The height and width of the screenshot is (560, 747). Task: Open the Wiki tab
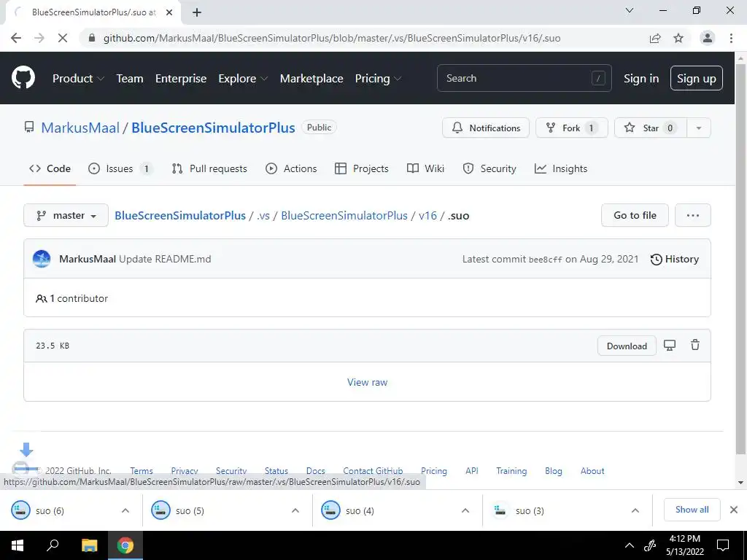tap(425, 168)
